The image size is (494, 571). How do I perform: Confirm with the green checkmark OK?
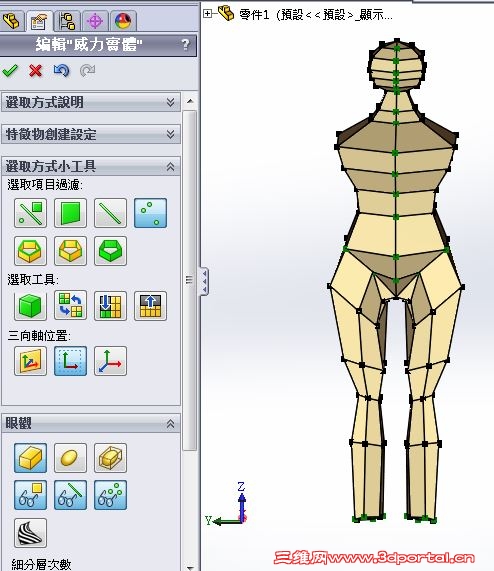10,70
